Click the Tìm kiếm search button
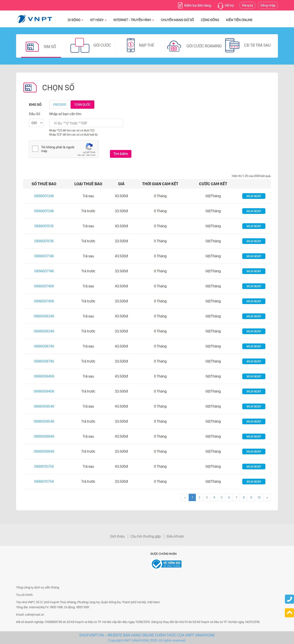This screenshot has height=644, width=294. (121, 154)
